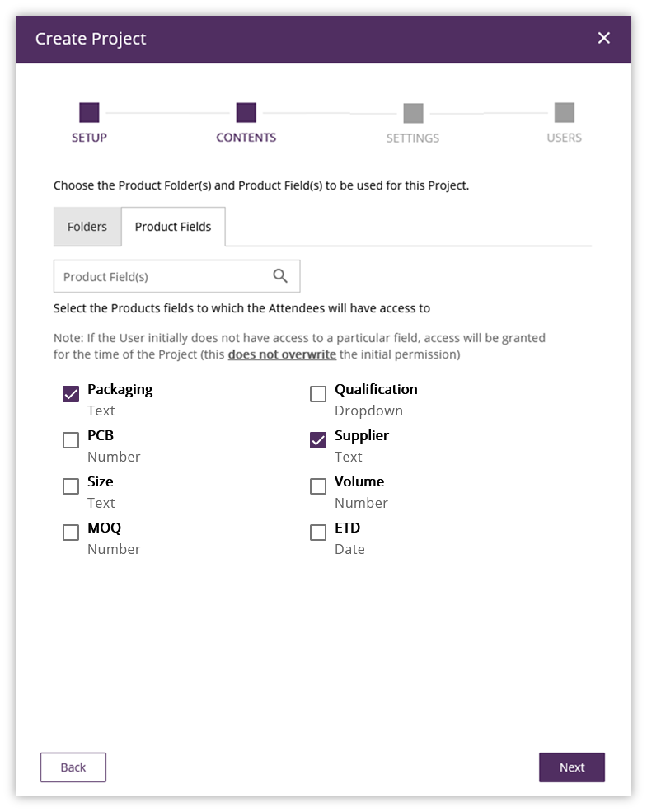Tick the ETD date field checkbox

[318, 533]
